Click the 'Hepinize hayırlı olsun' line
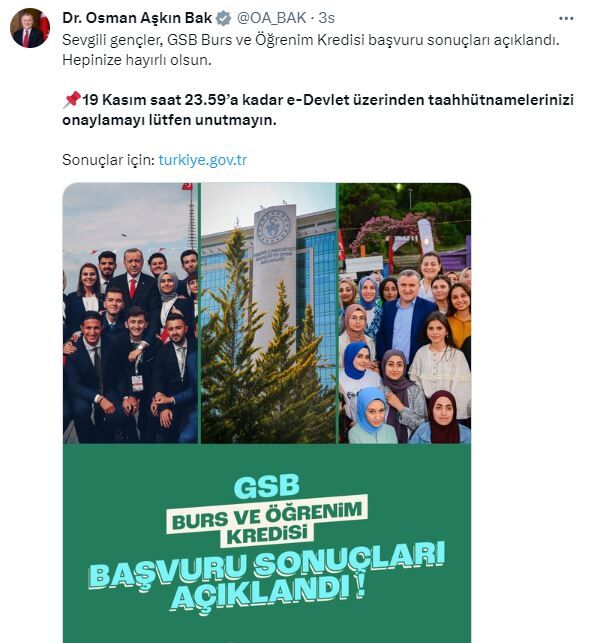The image size is (592, 643). pos(137,60)
